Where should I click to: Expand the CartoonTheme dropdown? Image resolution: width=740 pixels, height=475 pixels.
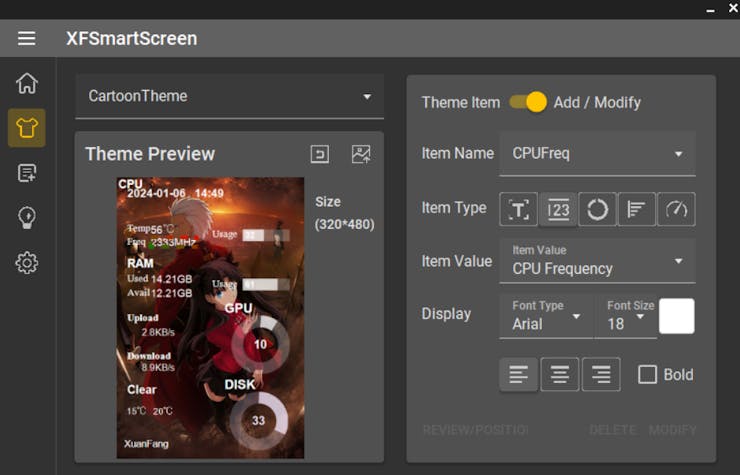click(x=229, y=97)
